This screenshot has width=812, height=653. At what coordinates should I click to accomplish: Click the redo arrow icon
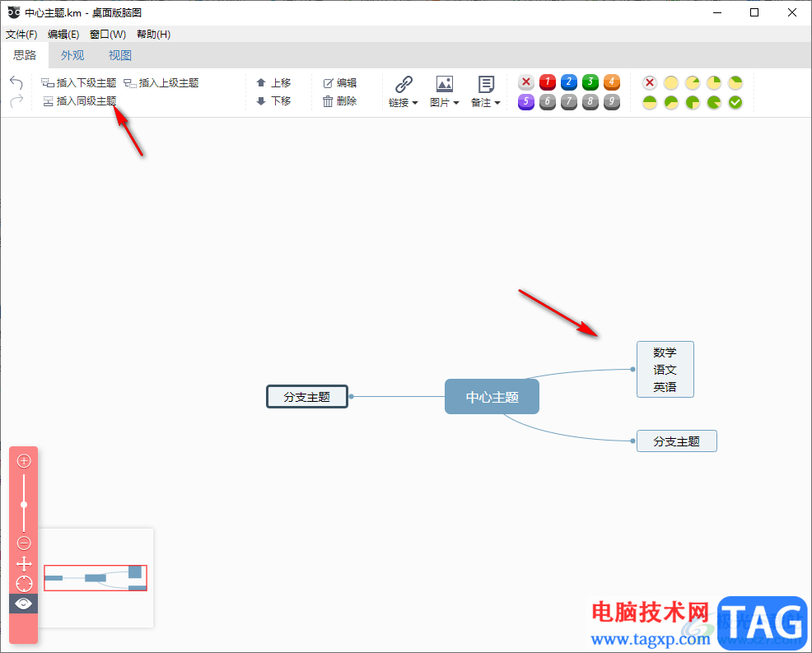[x=16, y=100]
